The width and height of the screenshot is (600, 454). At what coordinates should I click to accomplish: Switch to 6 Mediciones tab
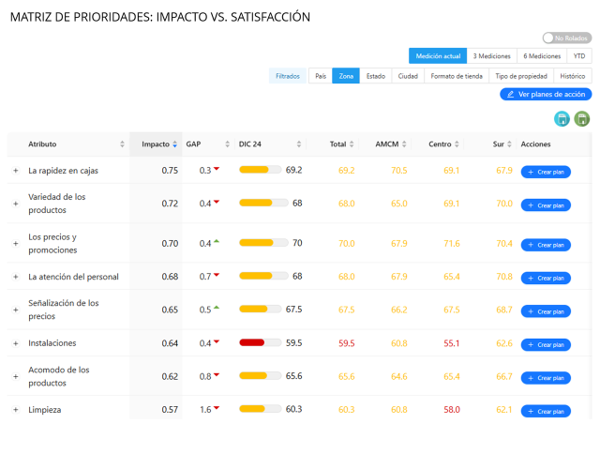tap(542, 56)
